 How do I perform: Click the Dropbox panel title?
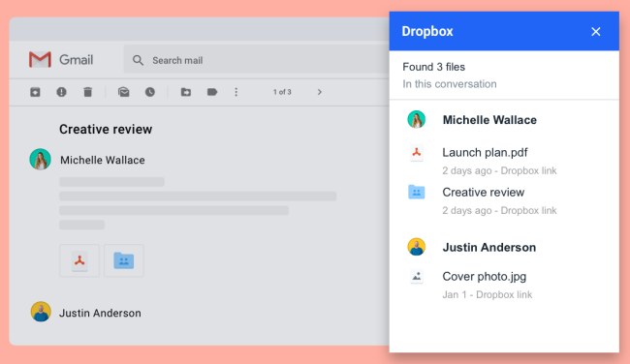[427, 31]
